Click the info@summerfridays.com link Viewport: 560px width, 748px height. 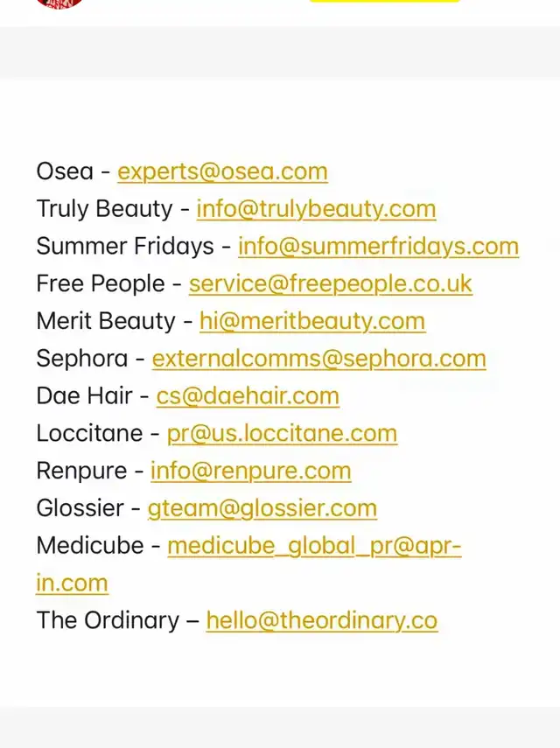(378, 247)
